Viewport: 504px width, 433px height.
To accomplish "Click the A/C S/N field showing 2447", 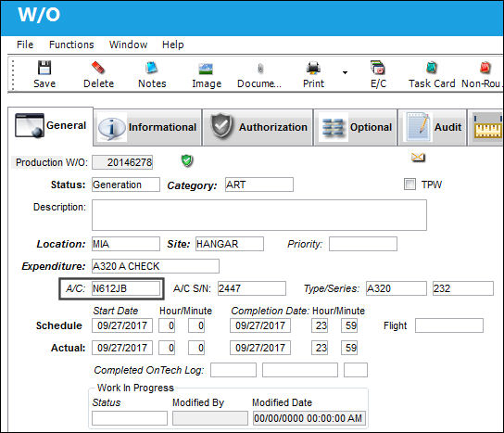I will [x=252, y=288].
